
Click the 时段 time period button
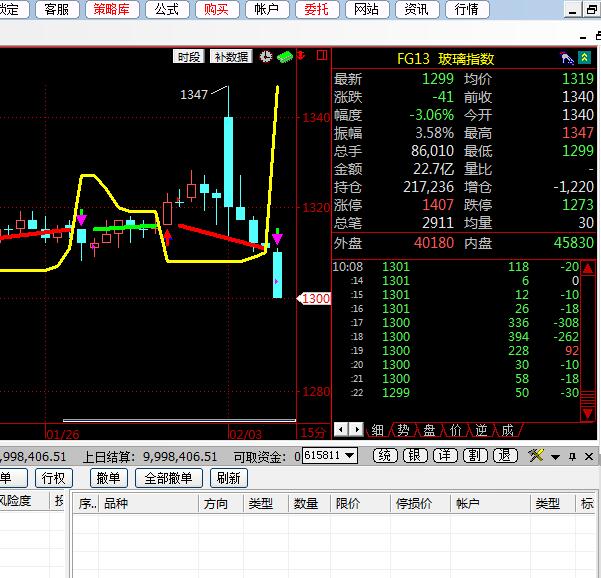coord(189,57)
